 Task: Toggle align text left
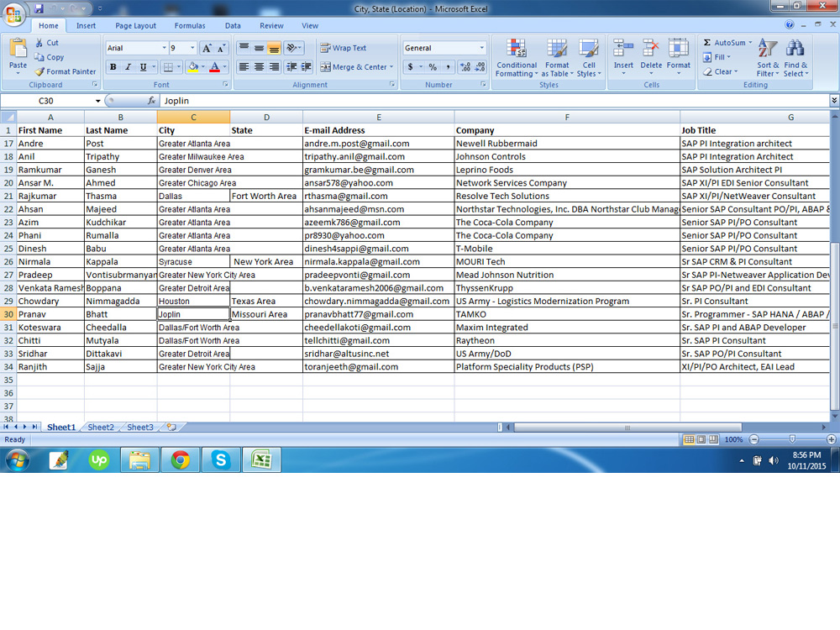click(x=244, y=67)
